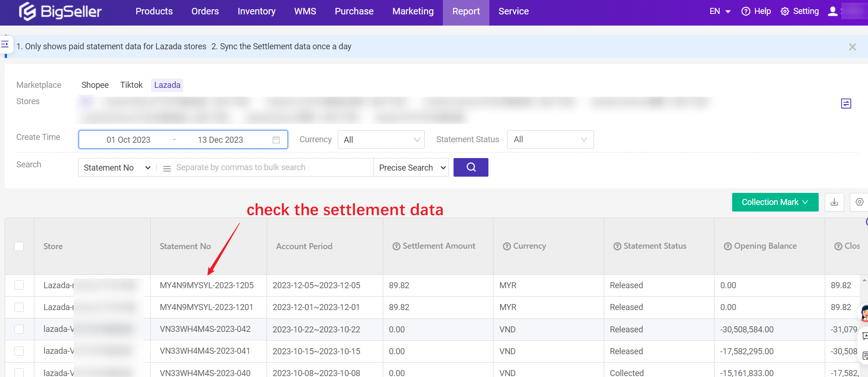Open the Products menu
This screenshot has width=868, height=377.
[x=154, y=11]
